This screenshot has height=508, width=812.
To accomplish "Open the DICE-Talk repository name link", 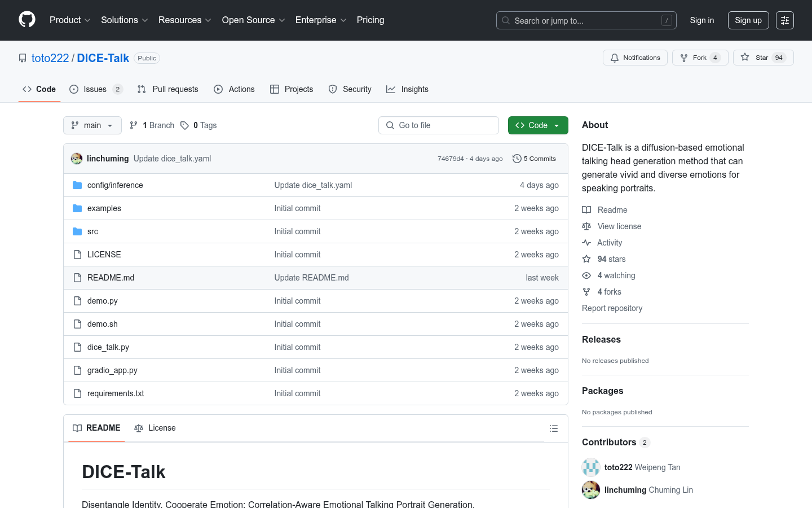I will [x=103, y=58].
